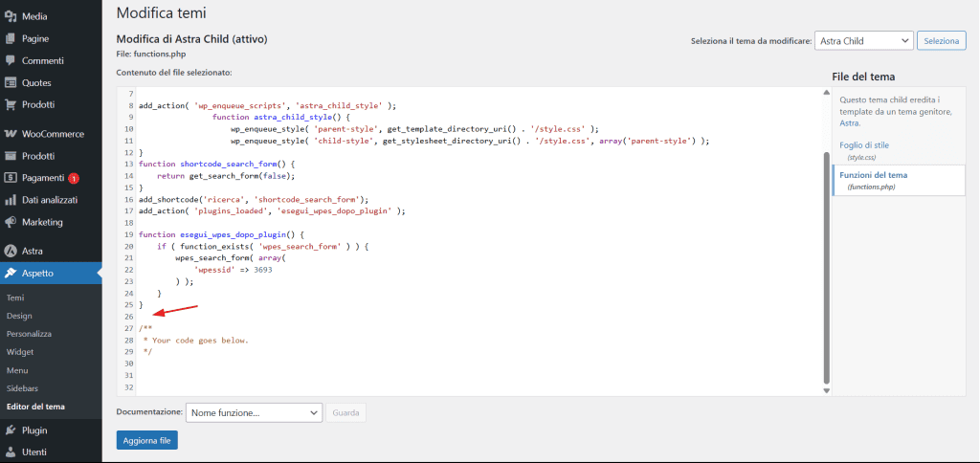Open the WooCommerce menu
This screenshot has width=980, height=463.
pyautogui.click(x=51, y=134)
